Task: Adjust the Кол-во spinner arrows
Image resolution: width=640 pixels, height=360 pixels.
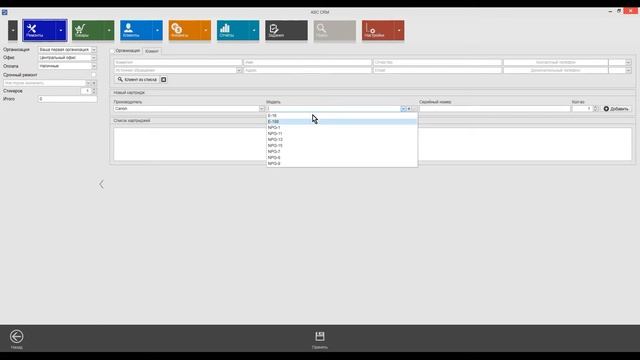Action: [x=596, y=109]
